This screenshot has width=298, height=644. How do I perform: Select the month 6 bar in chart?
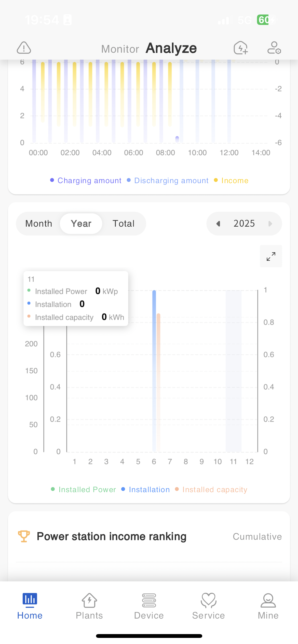click(x=154, y=371)
